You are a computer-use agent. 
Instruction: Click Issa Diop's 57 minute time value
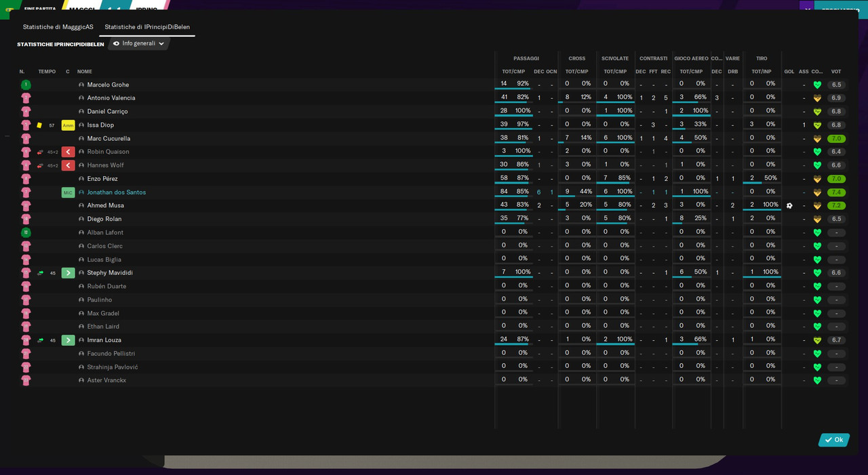52,125
